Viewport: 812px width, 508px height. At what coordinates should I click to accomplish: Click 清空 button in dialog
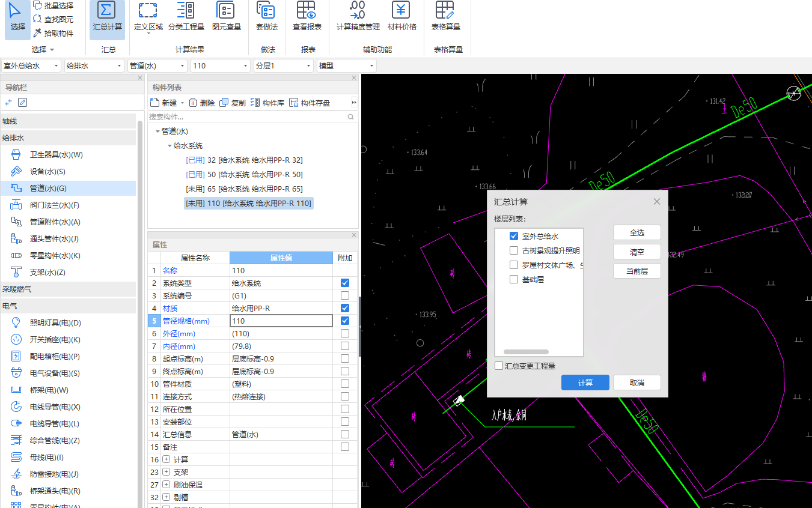click(637, 252)
